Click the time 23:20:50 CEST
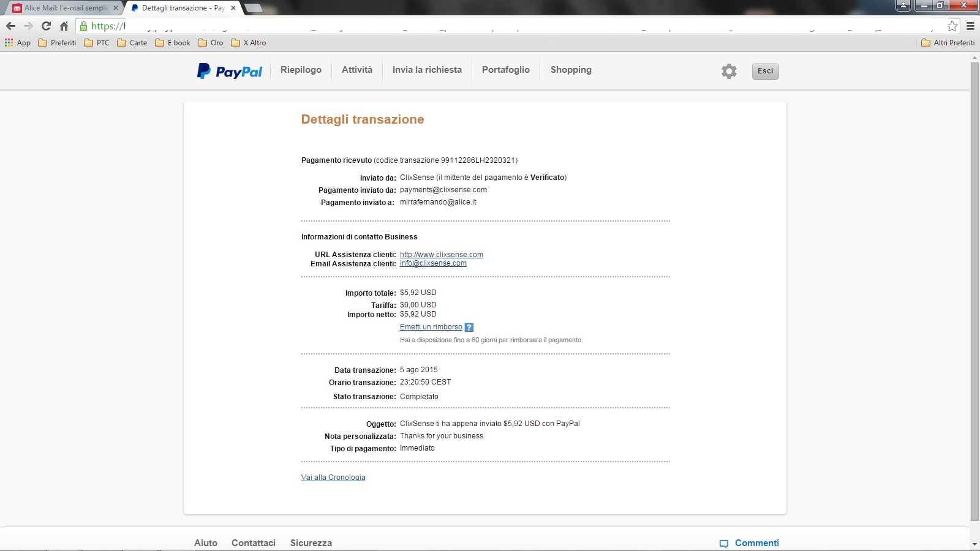The width and height of the screenshot is (980, 551). 425,382
